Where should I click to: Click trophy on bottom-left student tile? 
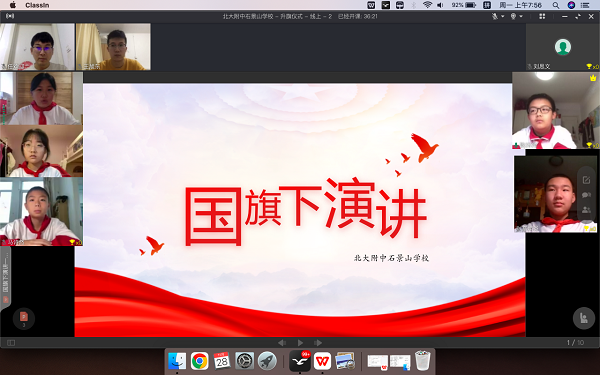pos(72,242)
